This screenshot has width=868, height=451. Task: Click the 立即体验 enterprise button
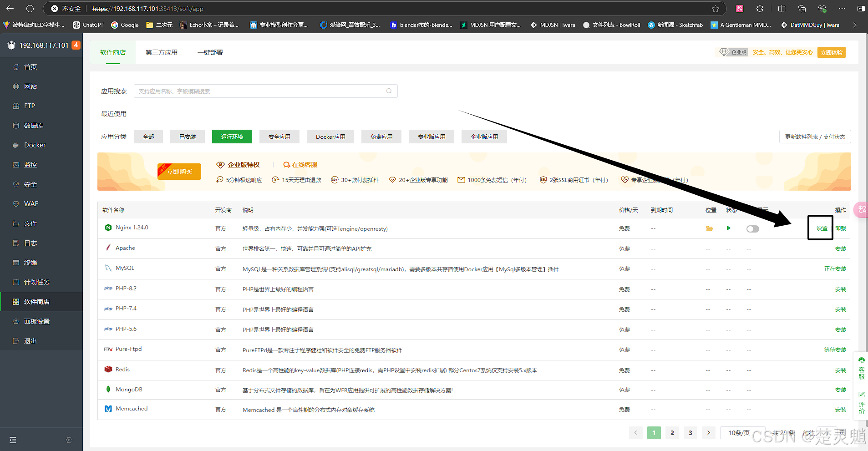click(x=832, y=52)
